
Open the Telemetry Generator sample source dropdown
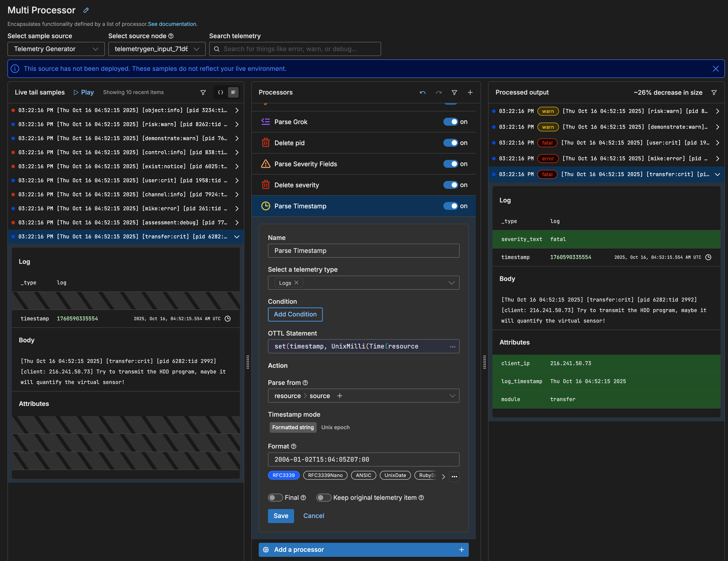56,49
